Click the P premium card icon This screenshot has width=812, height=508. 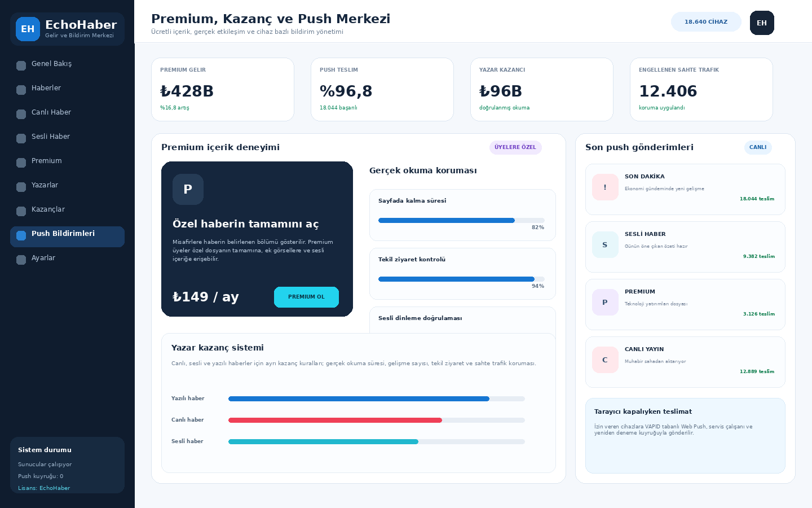click(188, 189)
